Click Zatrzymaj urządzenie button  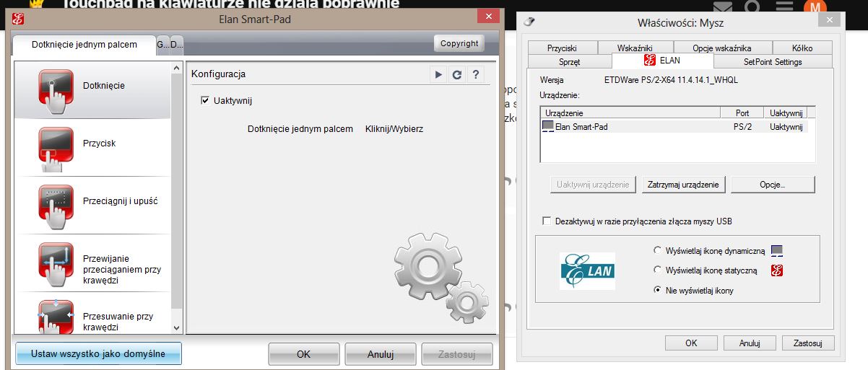[683, 185]
